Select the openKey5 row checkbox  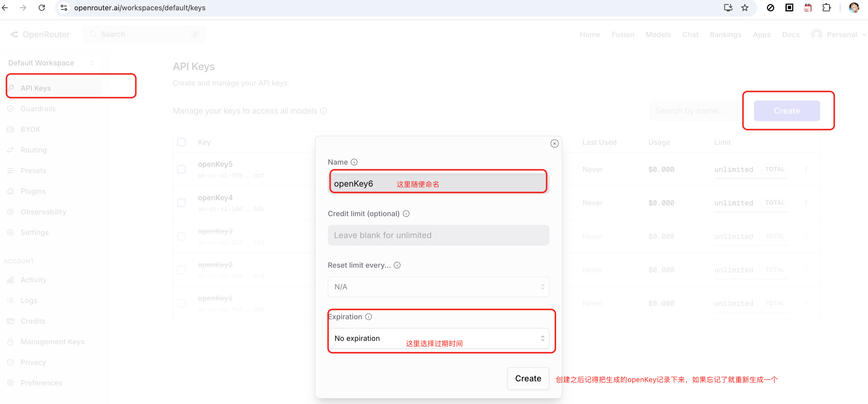181,169
